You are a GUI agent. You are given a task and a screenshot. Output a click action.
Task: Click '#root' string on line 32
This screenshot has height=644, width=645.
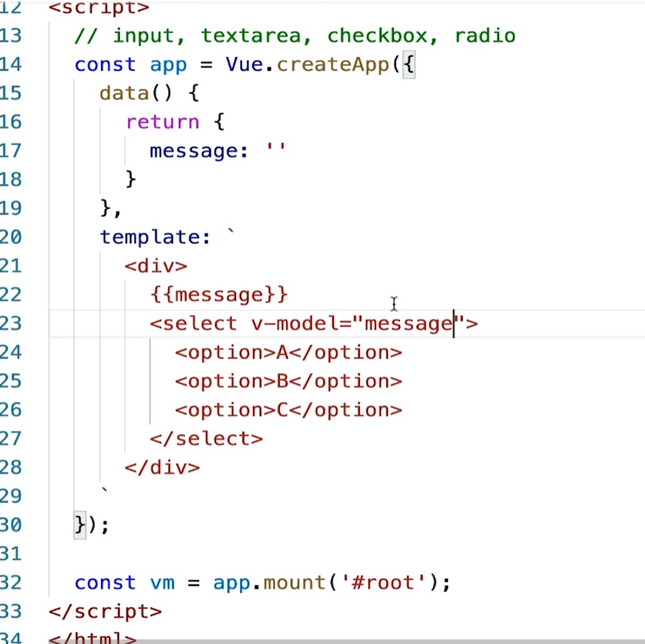tap(383, 583)
